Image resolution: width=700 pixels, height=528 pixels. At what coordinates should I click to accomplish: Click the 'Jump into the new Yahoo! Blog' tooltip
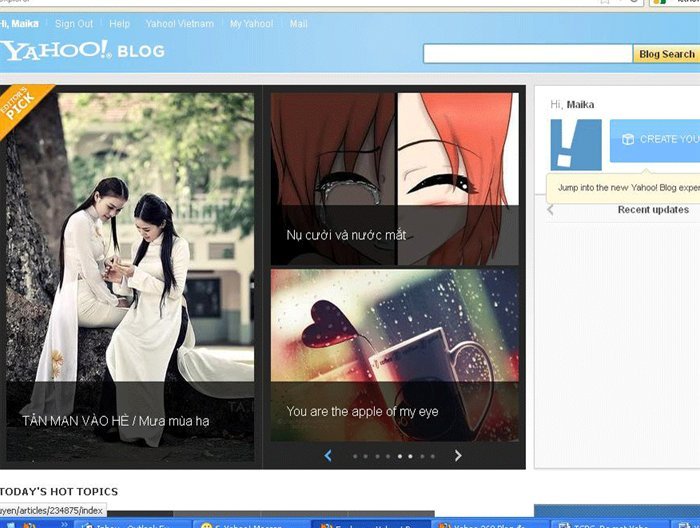click(623, 188)
